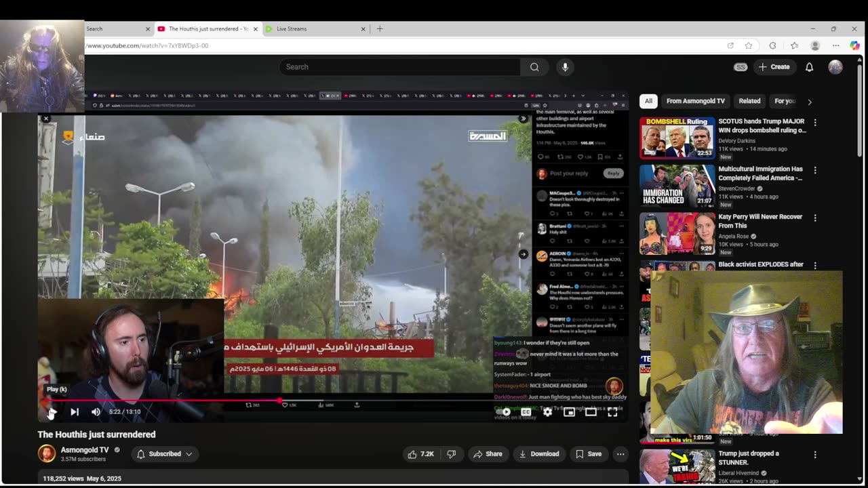Select the From Asmongold TV chip
Viewport: 868px width, 488px height.
click(695, 101)
